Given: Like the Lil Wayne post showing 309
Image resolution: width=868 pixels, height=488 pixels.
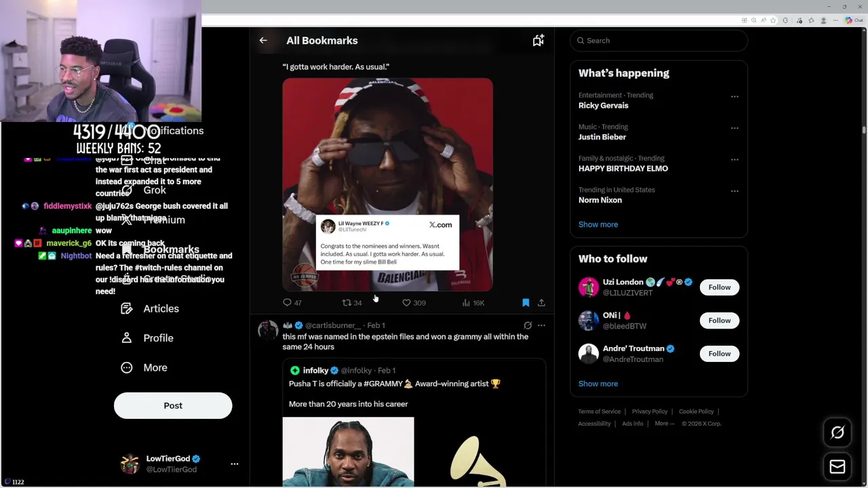Looking at the screenshot, I should pos(414,303).
